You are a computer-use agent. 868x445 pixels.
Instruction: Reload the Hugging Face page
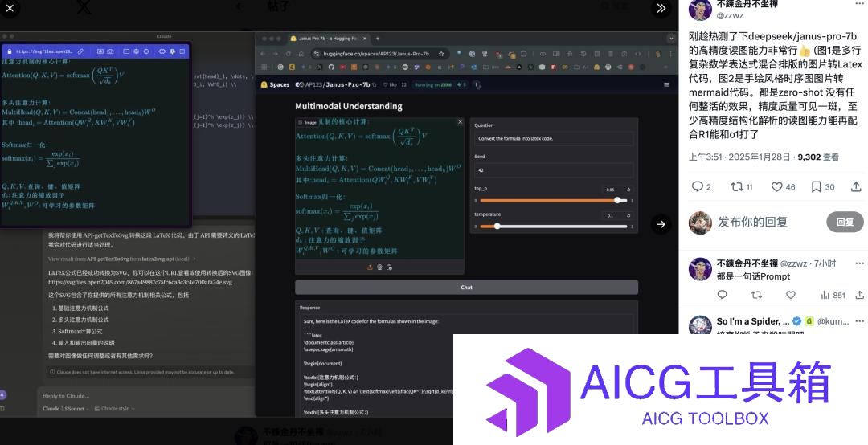point(288,54)
